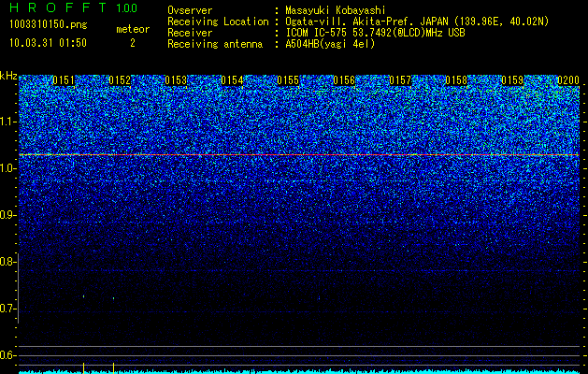The width and height of the screenshot is (588, 374).
Task: Click the 0153 time label
Action: (x=176, y=80)
